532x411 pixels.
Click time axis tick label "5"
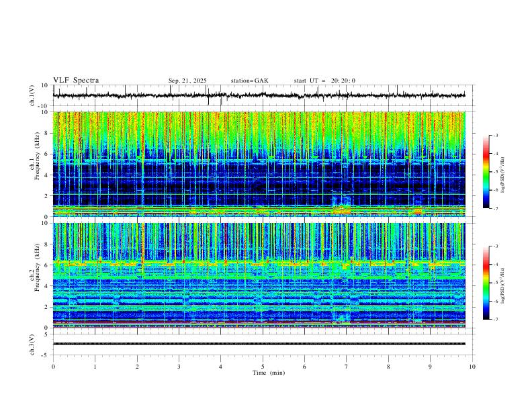[x=263, y=367]
